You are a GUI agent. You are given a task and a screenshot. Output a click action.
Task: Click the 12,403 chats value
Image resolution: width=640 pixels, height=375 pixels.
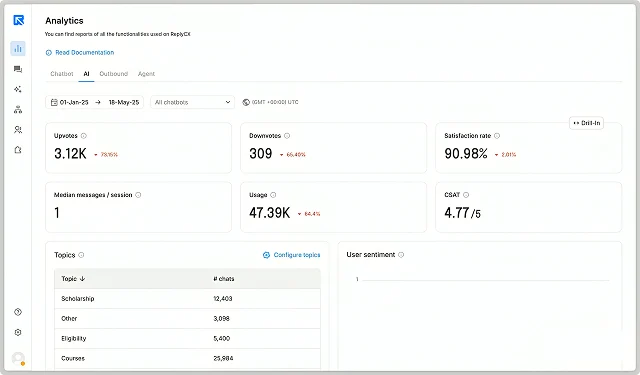point(223,299)
